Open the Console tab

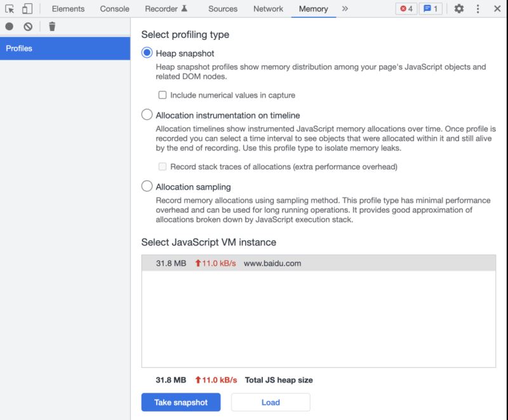[x=114, y=9]
